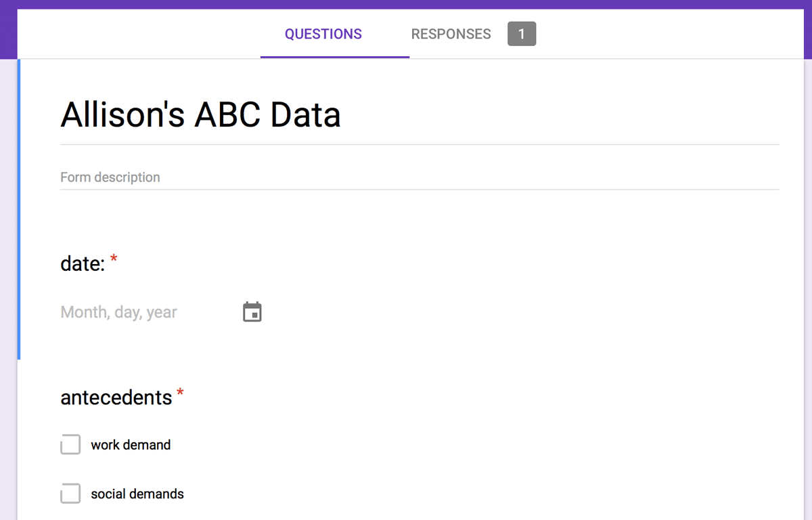
Task: Click the calendar icon beside the date field
Action: tap(252, 311)
